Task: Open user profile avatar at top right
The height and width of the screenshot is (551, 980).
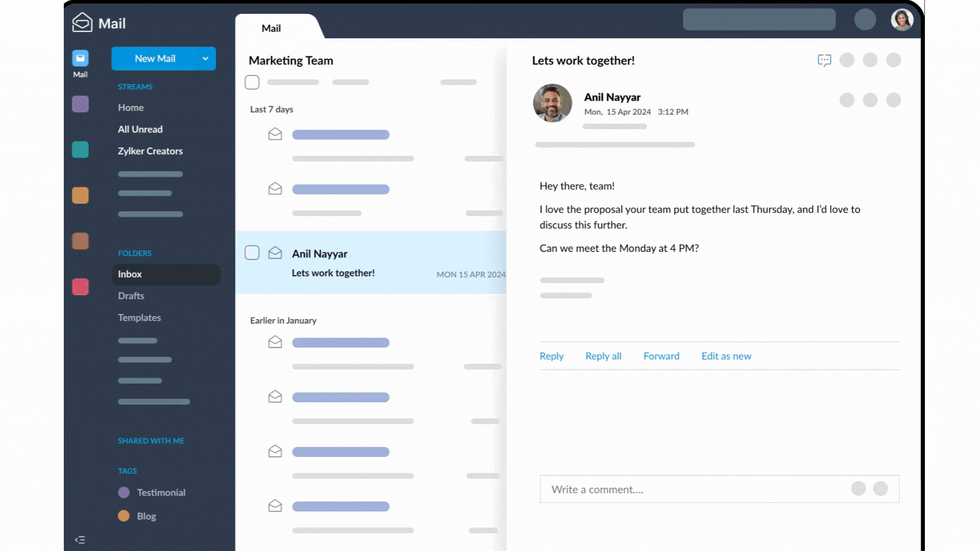Action: click(901, 20)
